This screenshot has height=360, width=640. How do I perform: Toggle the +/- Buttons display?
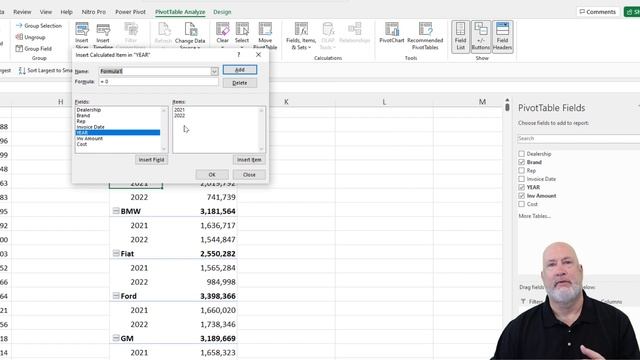[480, 36]
